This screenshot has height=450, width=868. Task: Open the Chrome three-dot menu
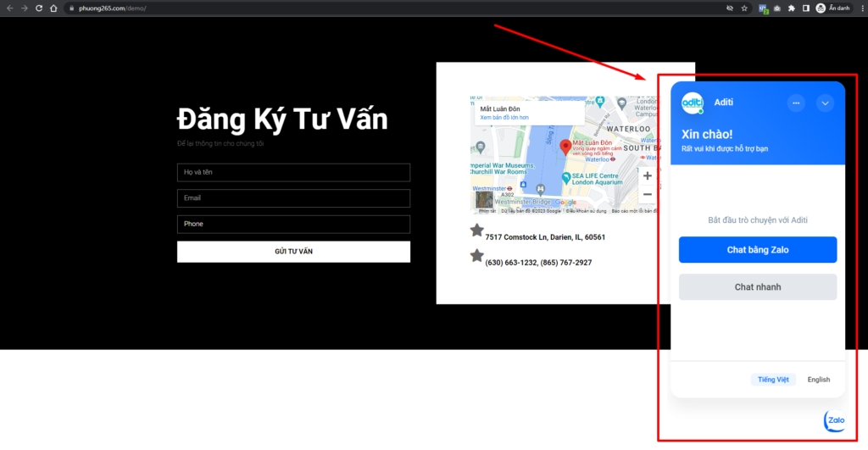coord(860,8)
